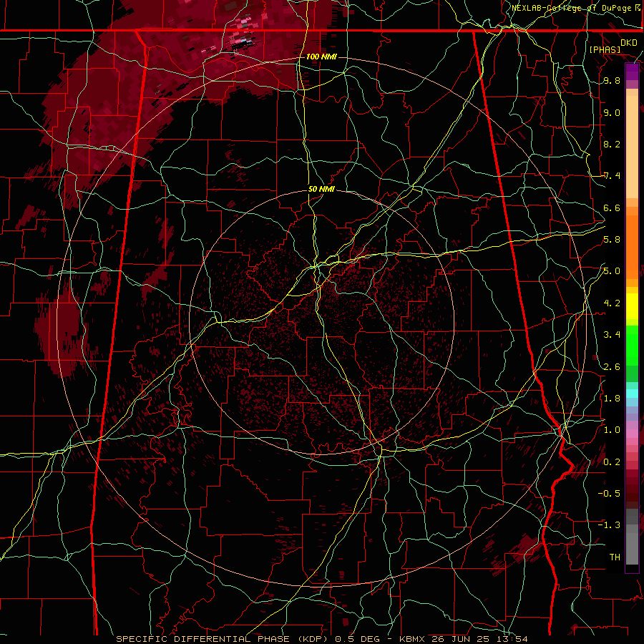Click the 50 NMI range ring label
This screenshot has width=644, height=644.
(x=321, y=189)
